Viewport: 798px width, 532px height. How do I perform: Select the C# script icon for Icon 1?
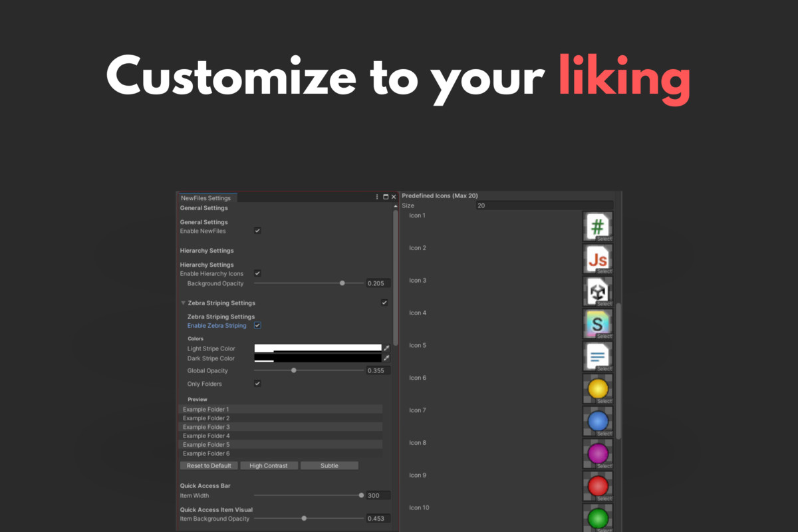598,227
